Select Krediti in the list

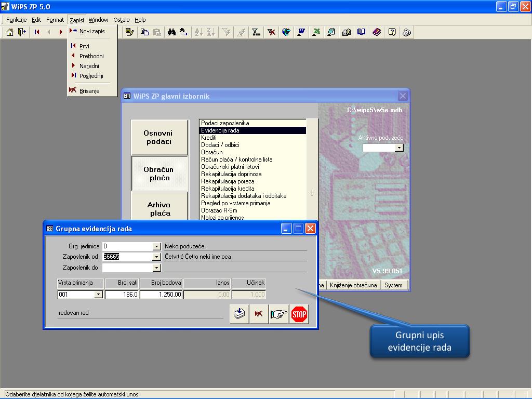click(x=253, y=138)
